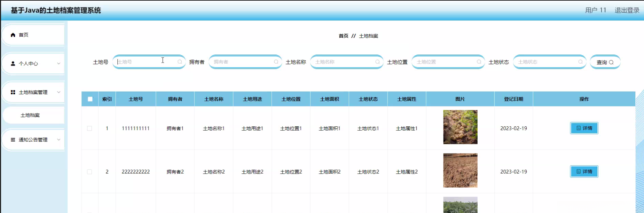Click the 土地位置 column header
Image resolution: width=644 pixels, height=213 pixels.
tap(291, 99)
